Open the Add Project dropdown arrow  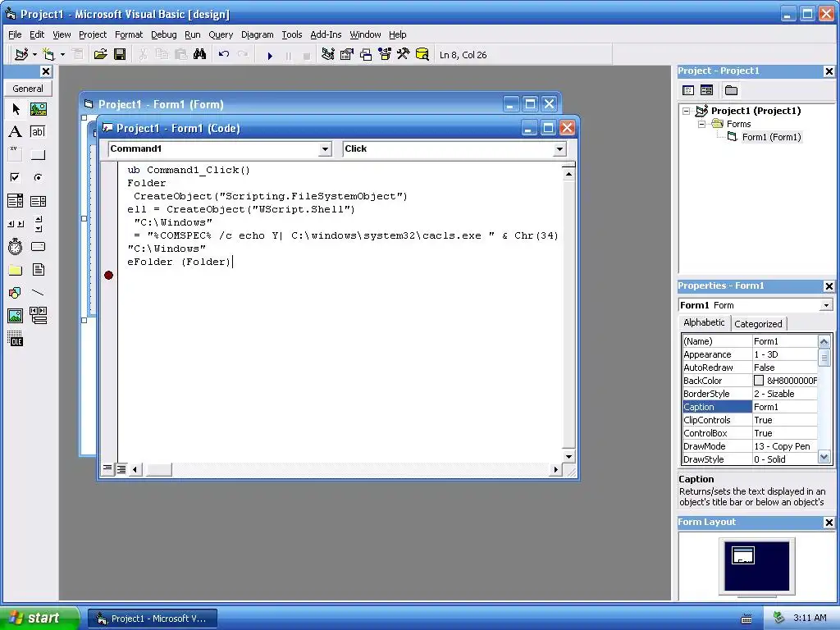click(x=34, y=55)
